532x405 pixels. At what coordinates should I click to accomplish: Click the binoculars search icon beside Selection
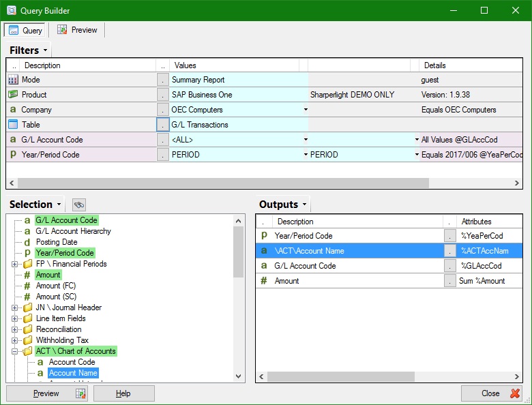(79, 205)
